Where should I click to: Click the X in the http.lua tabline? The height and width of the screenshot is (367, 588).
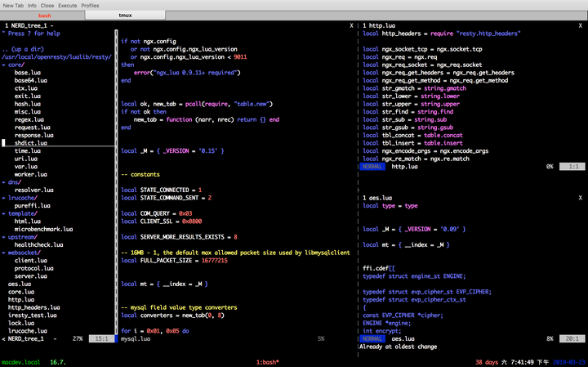[581, 26]
